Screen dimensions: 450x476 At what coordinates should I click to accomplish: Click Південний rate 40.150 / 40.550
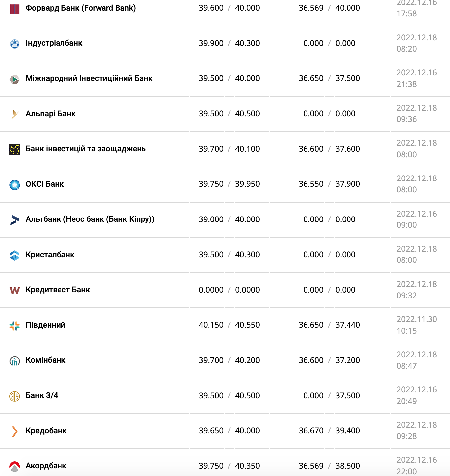click(229, 325)
